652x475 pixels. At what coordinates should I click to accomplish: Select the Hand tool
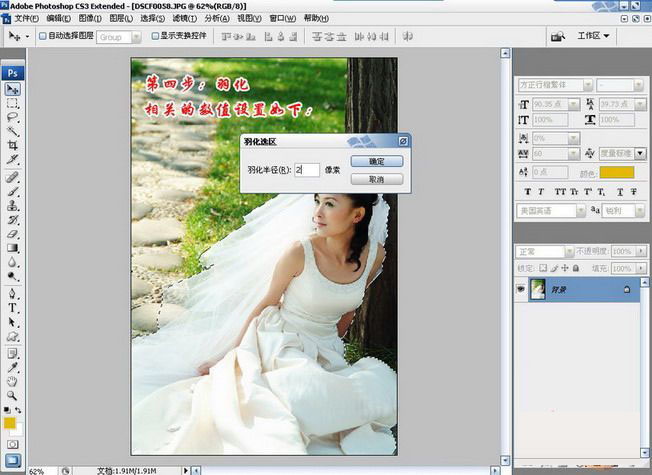13,381
